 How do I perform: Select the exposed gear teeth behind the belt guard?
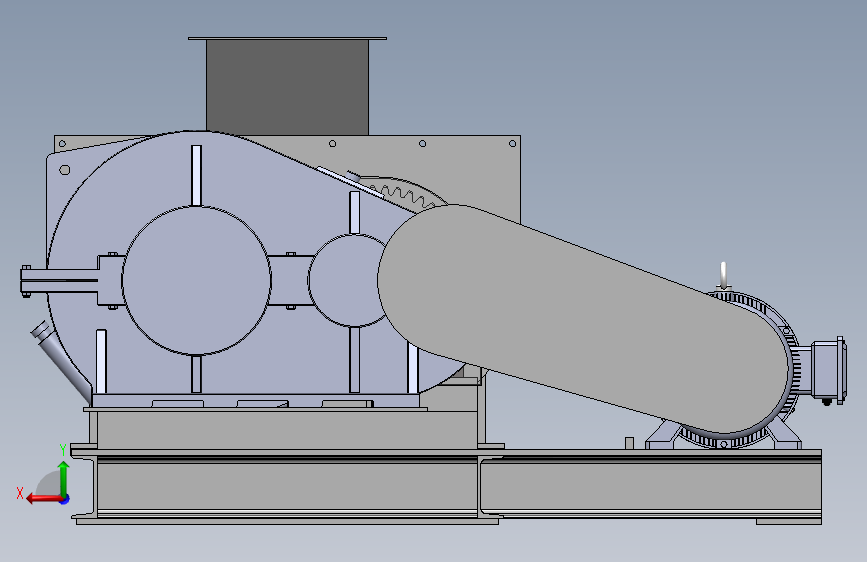403,195
